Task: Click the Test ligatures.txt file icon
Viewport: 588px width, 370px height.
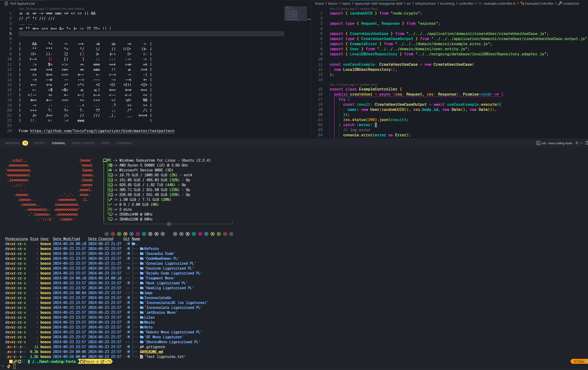Action: click(x=6, y=3)
